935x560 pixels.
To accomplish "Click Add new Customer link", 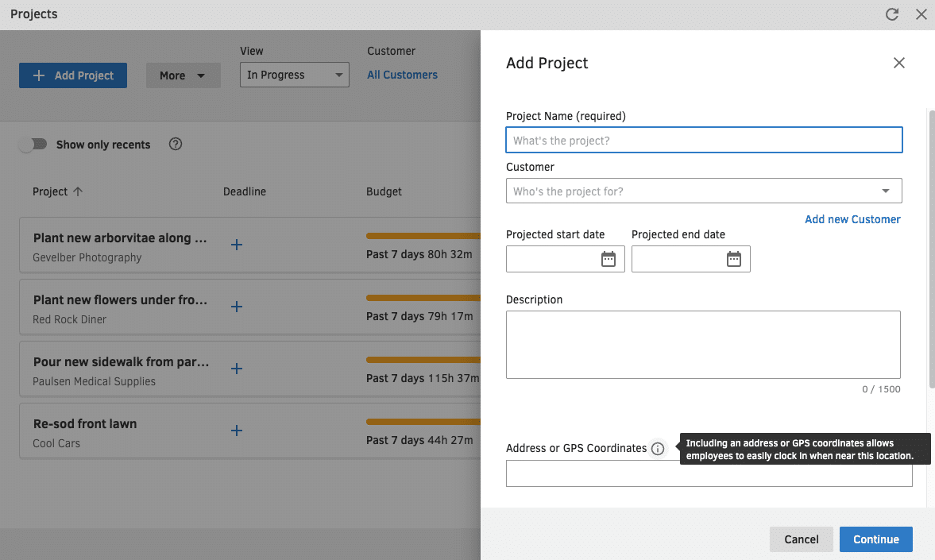I will pos(852,219).
